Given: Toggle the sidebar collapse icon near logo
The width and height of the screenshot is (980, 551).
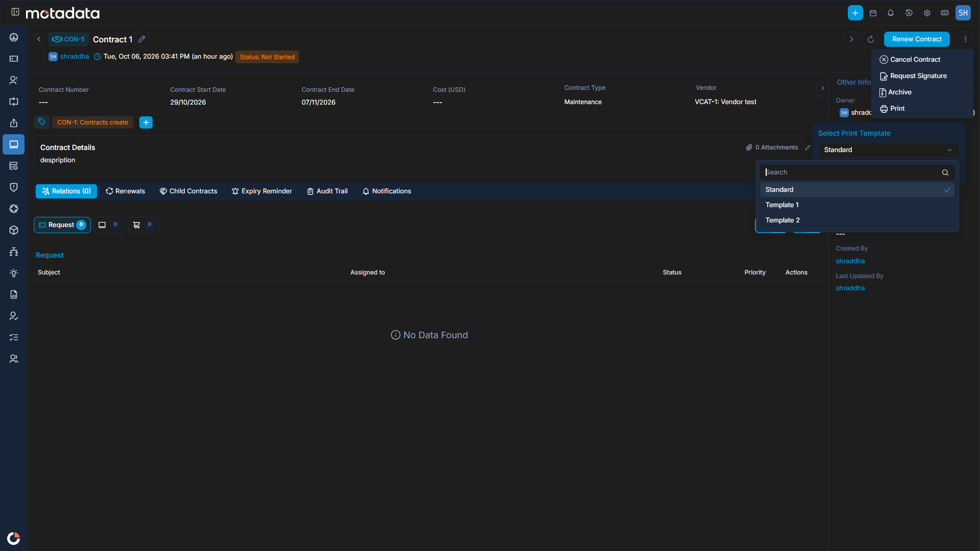Looking at the screenshot, I should [x=15, y=12].
